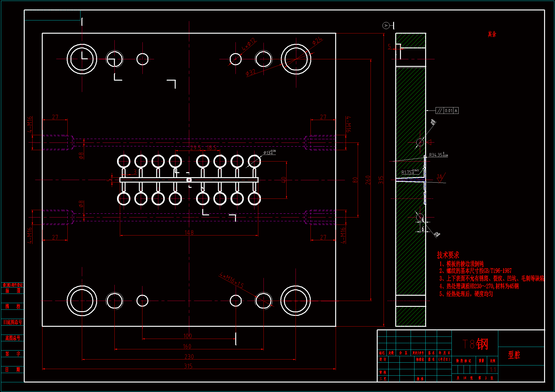Screen dimensions: 555x392
Task: Click the 1:1 scale value cell
Action: click(x=493, y=369)
